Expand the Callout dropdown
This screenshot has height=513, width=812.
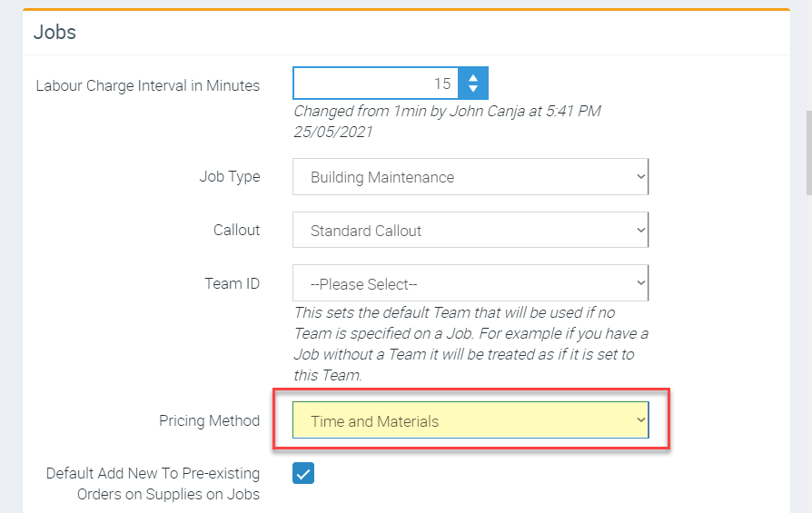point(470,231)
